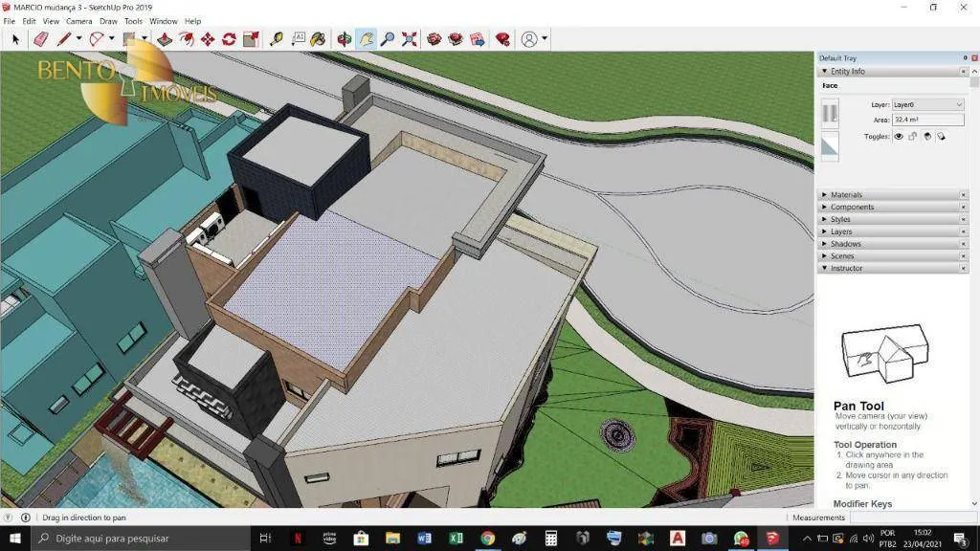Select the Eraser tool
This screenshot has height=551, width=980.
(x=41, y=39)
